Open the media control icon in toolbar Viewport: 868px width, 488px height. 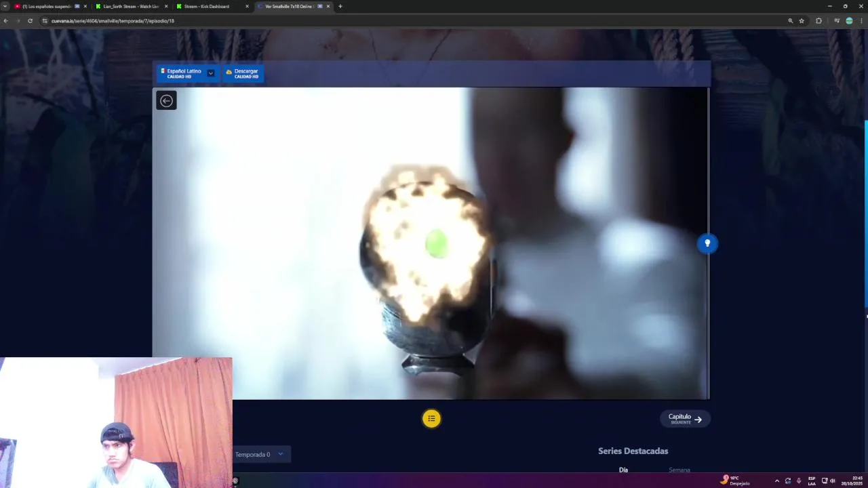[837, 21]
